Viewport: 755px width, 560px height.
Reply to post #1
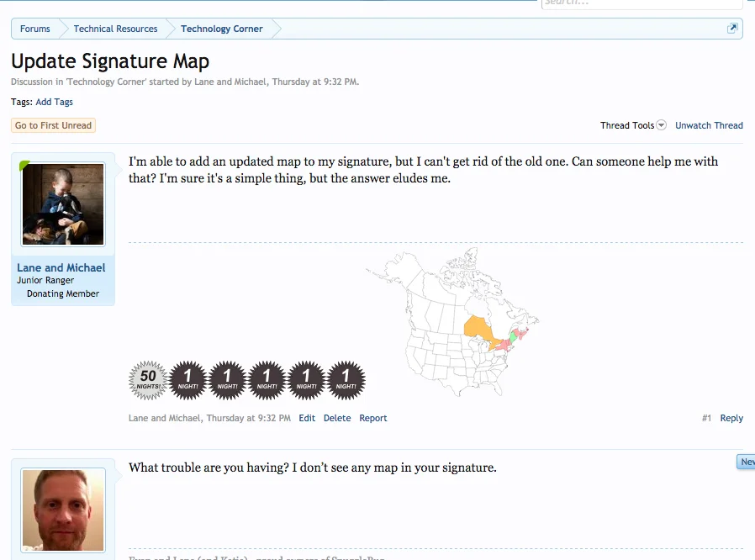(x=731, y=418)
